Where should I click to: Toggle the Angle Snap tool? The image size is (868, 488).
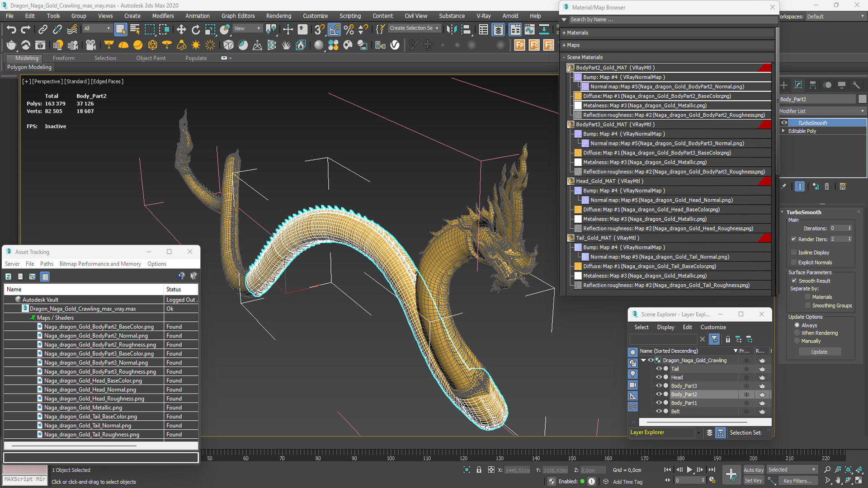click(x=334, y=30)
